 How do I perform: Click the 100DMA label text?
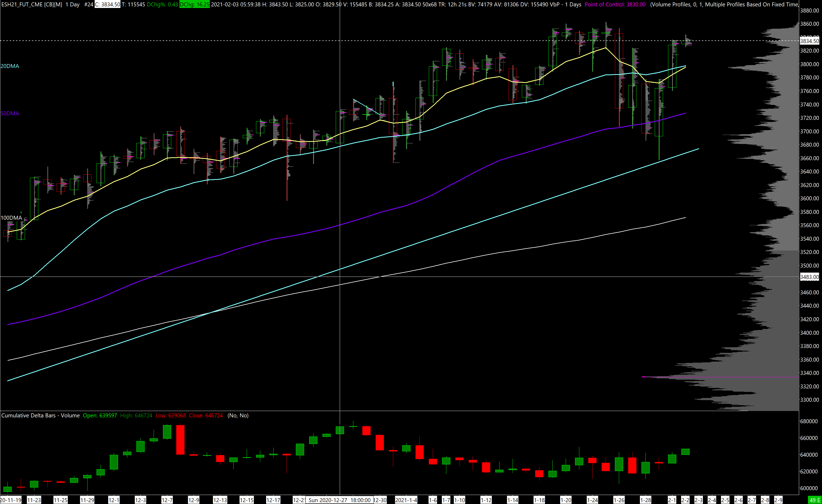tap(11, 218)
